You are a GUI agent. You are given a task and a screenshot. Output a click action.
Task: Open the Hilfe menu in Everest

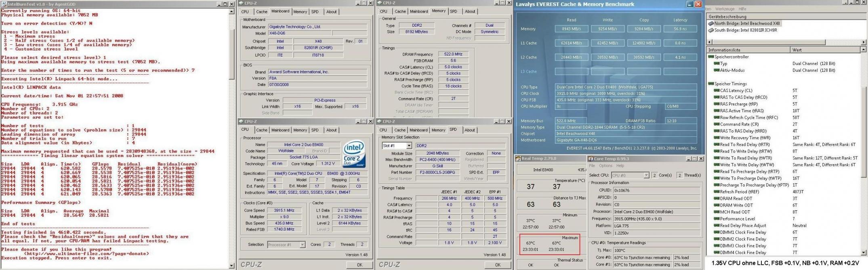coord(742,8)
